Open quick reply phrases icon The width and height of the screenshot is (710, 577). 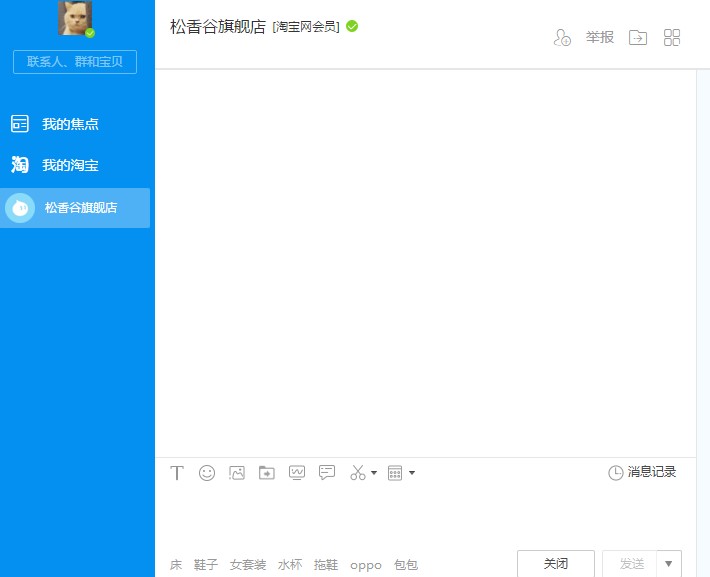[x=327, y=472]
